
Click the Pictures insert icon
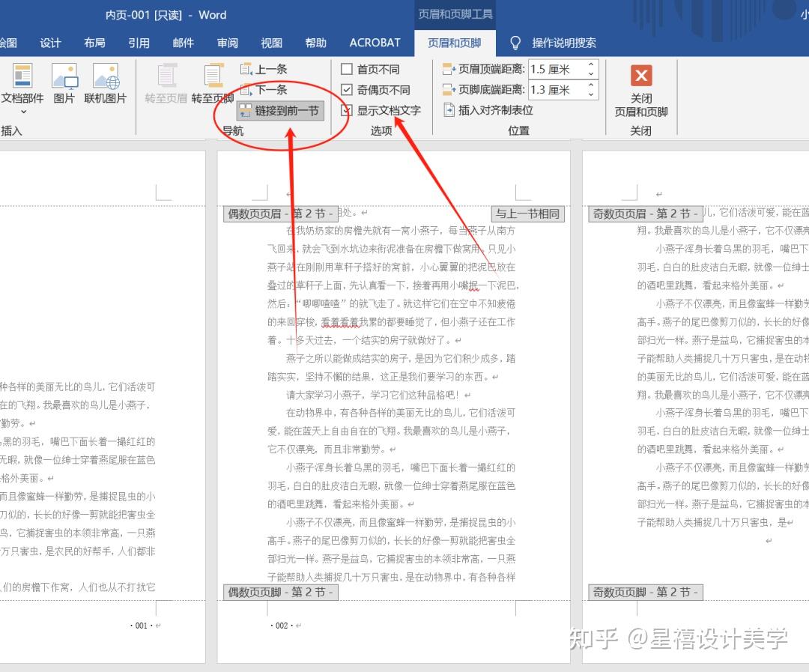pyautogui.click(x=64, y=76)
